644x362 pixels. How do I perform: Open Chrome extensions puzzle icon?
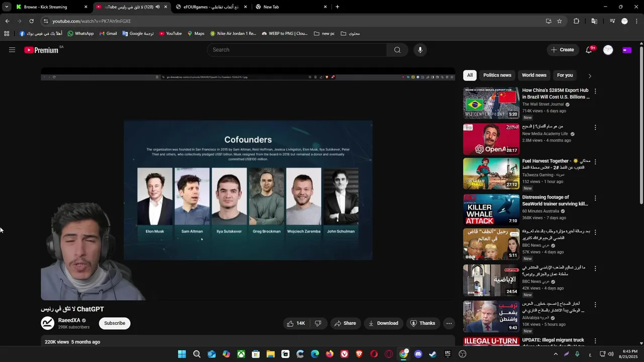pyautogui.click(x=577, y=21)
